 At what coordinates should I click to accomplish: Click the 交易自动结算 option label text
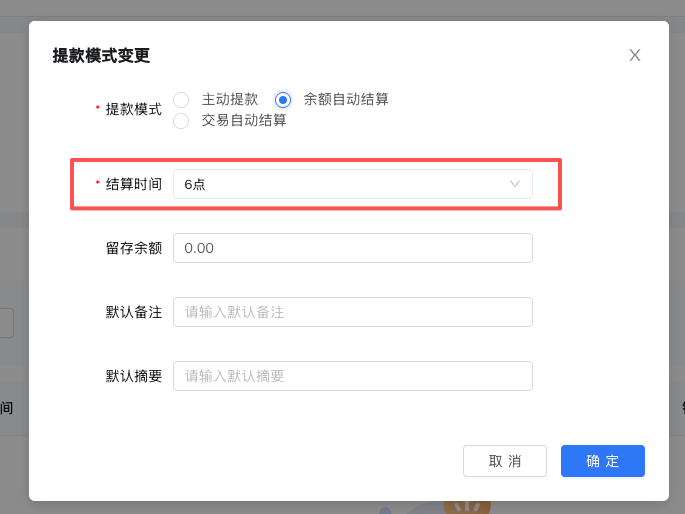point(244,121)
